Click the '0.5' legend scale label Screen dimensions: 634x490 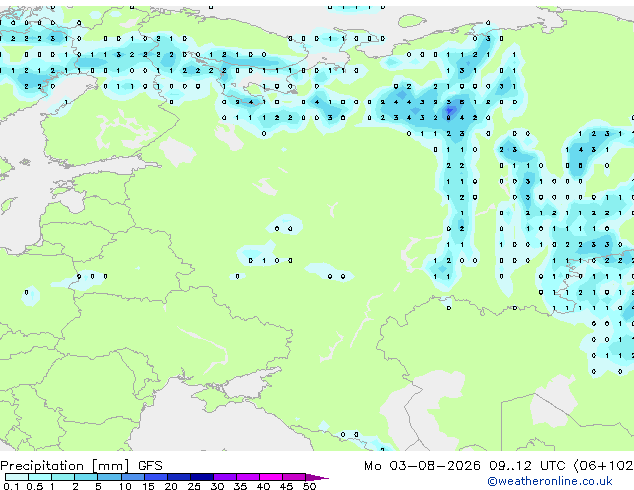click(x=35, y=486)
